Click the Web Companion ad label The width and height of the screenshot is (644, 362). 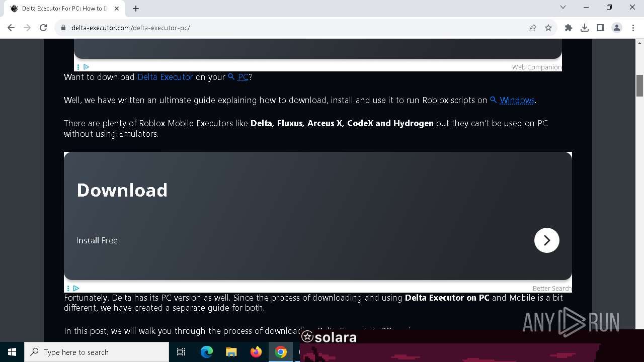point(536,67)
